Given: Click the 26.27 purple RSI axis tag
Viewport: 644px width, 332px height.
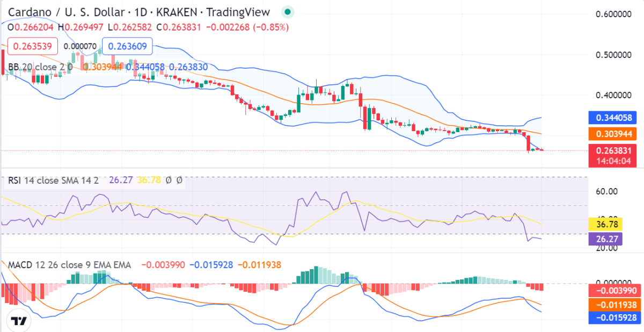Looking at the screenshot, I should point(605,240).
